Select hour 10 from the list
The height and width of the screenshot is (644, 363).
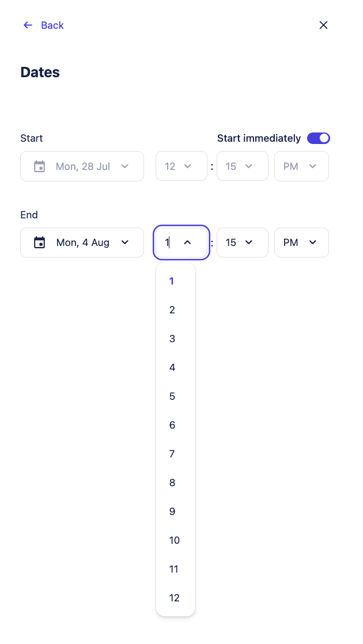click(174, 540)
